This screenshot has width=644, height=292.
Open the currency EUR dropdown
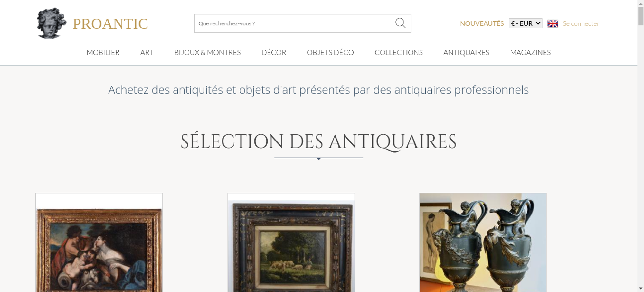(x=526, y=23)
